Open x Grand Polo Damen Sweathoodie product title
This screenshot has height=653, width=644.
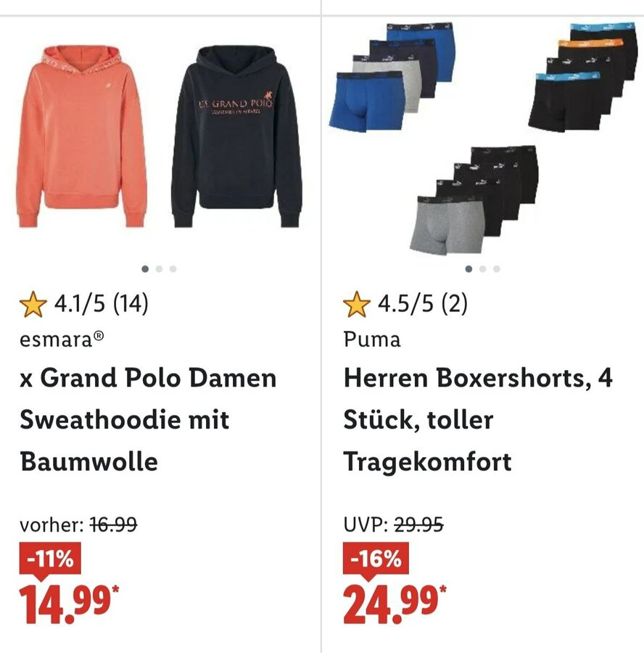pyautogui.click(x=148, y=419)
